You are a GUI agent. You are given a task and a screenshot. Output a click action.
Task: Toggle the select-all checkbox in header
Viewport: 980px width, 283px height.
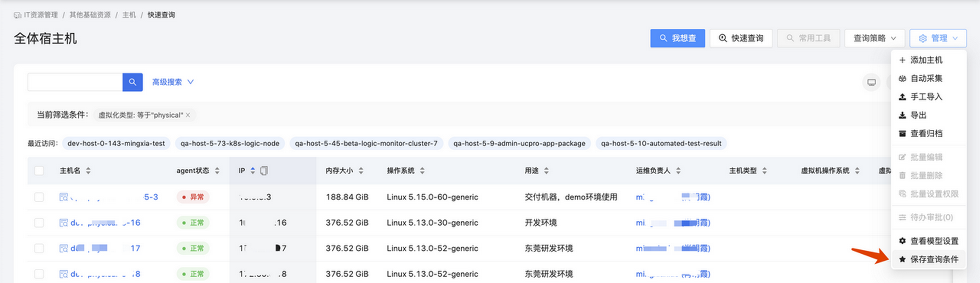tap(39, 171)
